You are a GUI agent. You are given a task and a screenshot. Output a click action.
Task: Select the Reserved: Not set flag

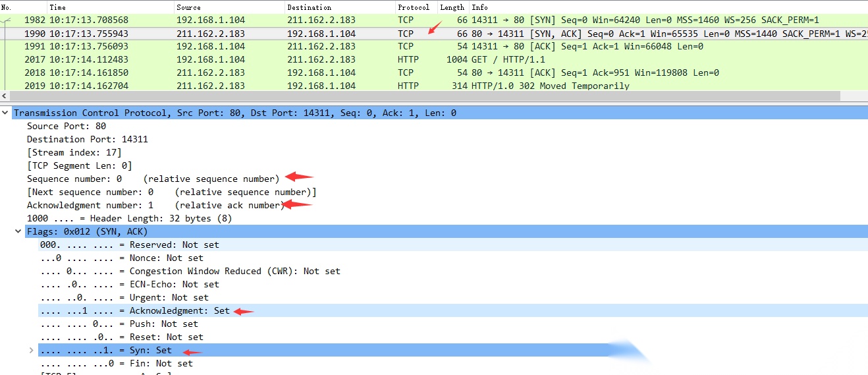(130, 245)
